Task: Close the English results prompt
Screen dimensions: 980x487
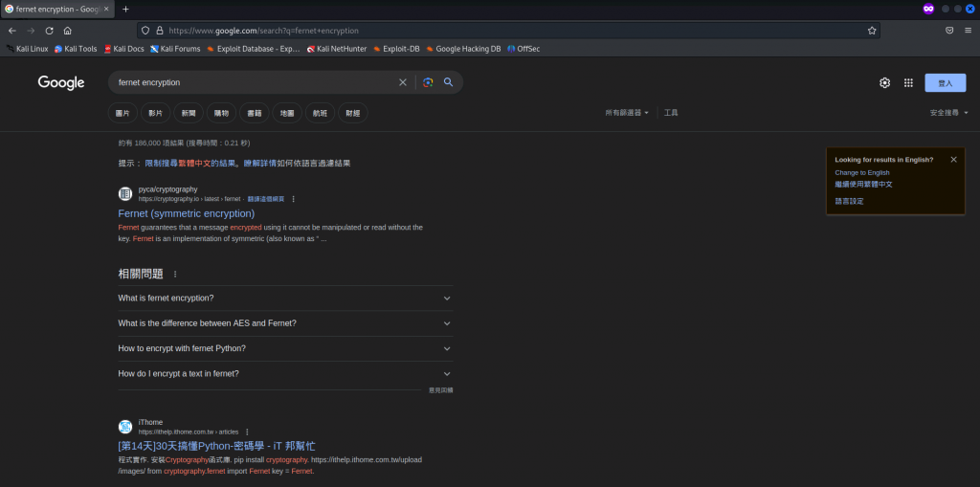Action: pyautogui.click(x=953, y=160)
